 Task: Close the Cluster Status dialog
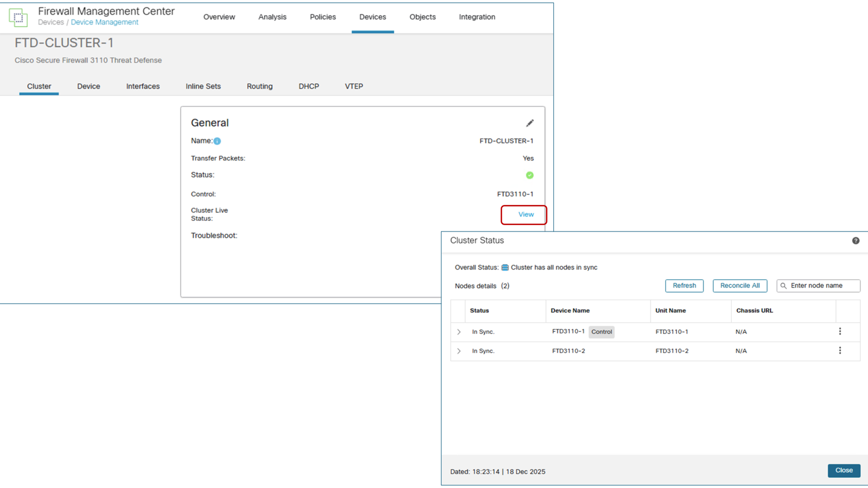point(844,471)
